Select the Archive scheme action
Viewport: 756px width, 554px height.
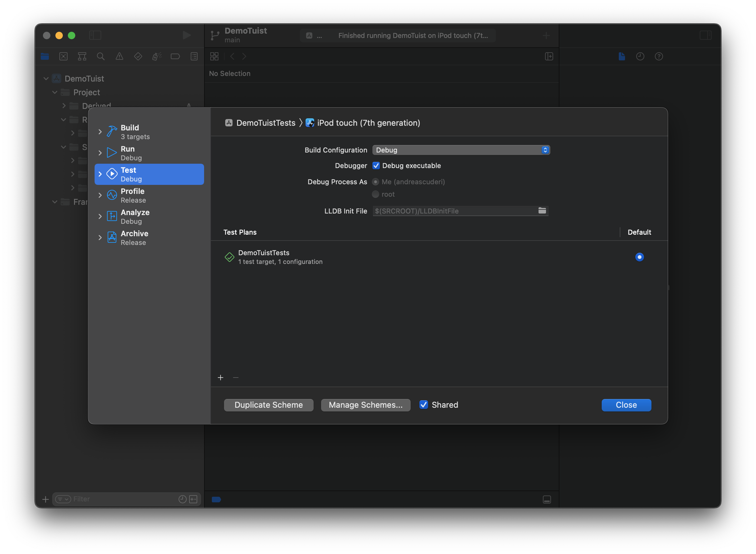pyautogui.click(x=149, y=237)
